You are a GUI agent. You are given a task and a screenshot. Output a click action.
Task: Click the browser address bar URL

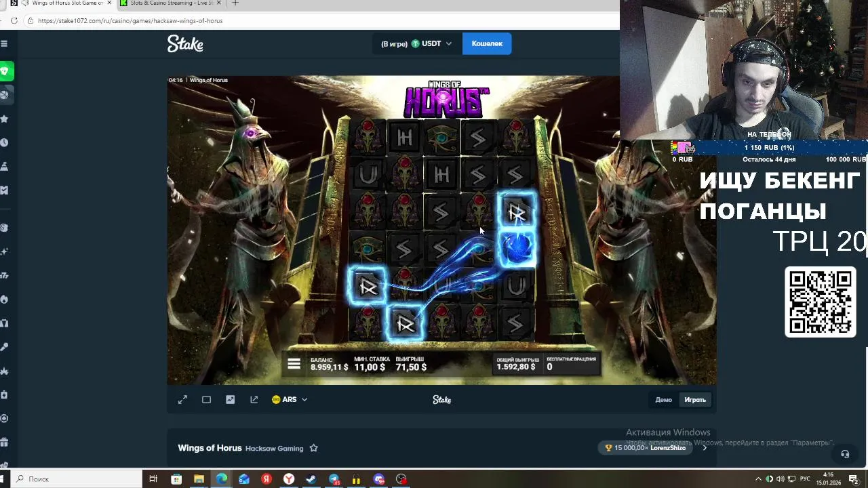click(x=130, y=21)
